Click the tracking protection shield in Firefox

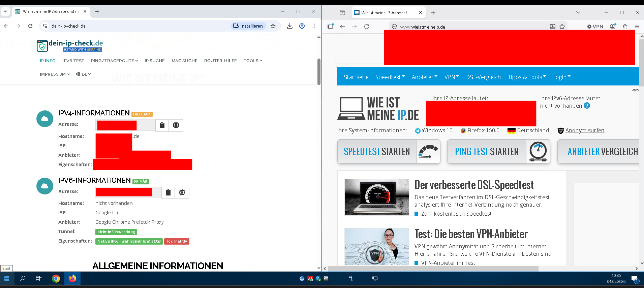(x=394, y=27)
